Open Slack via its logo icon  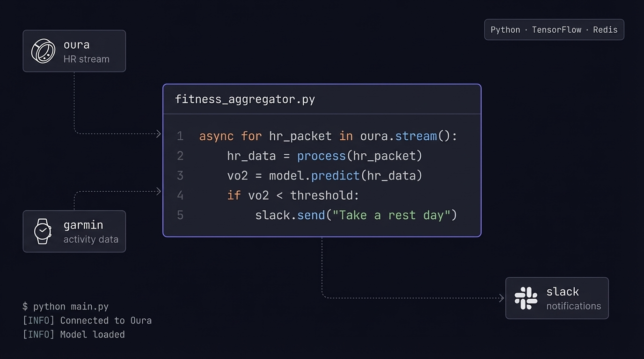[x=526, y=297]
